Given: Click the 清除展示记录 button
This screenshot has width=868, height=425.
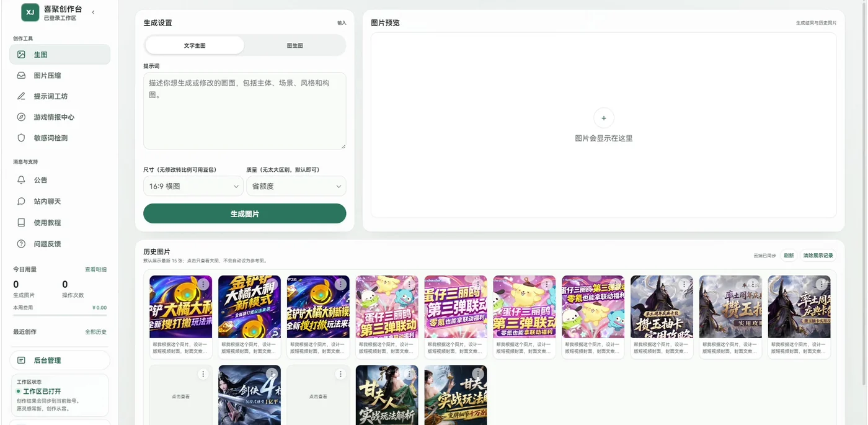Looking at the screenshot, I should (818, 256).
